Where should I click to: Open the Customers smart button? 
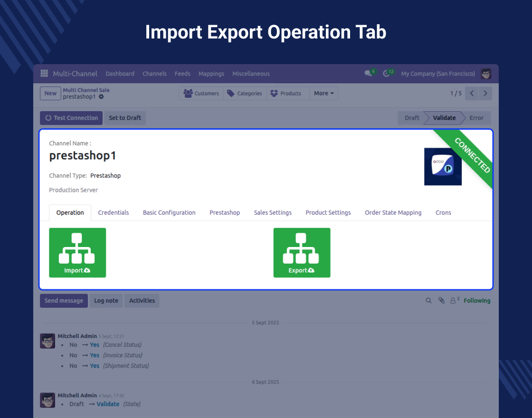(x=201, y=93)
